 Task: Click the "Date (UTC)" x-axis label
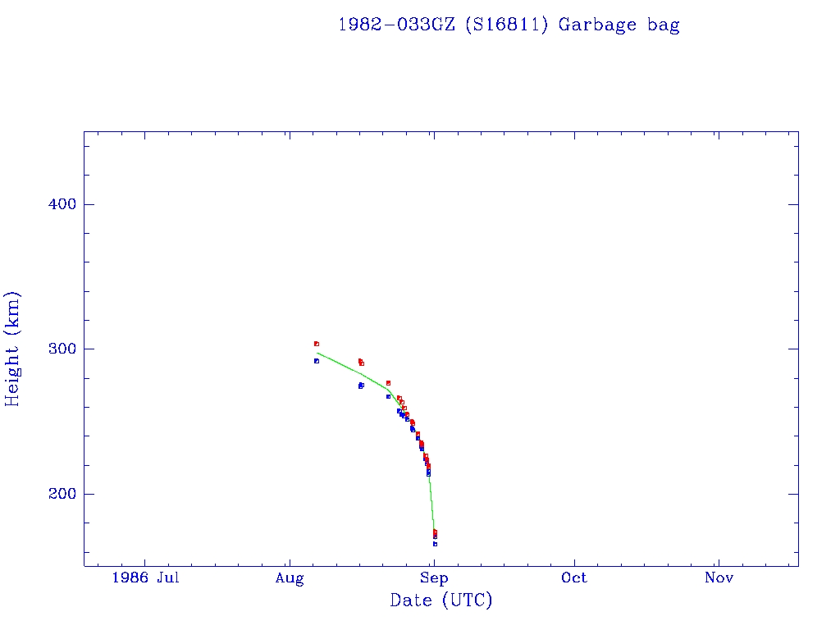441,600
